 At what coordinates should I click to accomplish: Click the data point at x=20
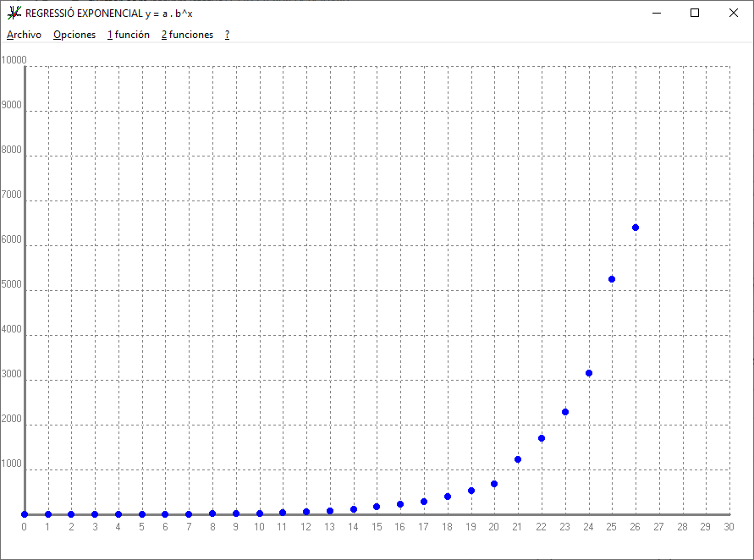[x=494, y=484]
